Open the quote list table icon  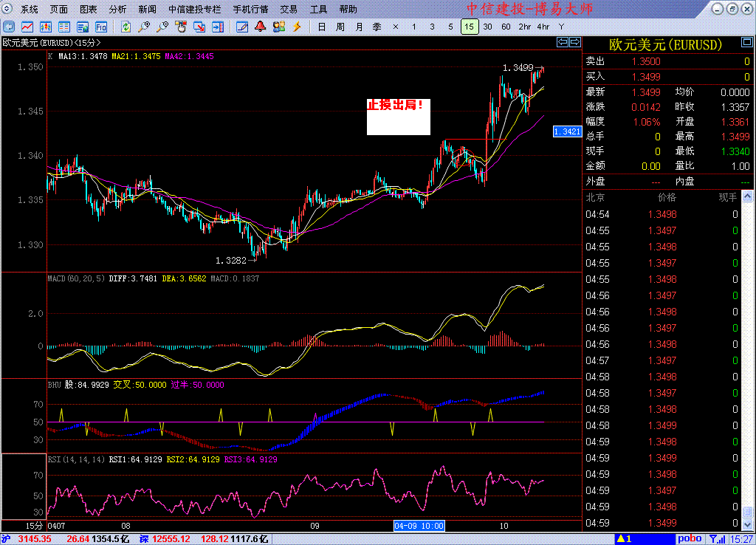click(x=64, y=27)
